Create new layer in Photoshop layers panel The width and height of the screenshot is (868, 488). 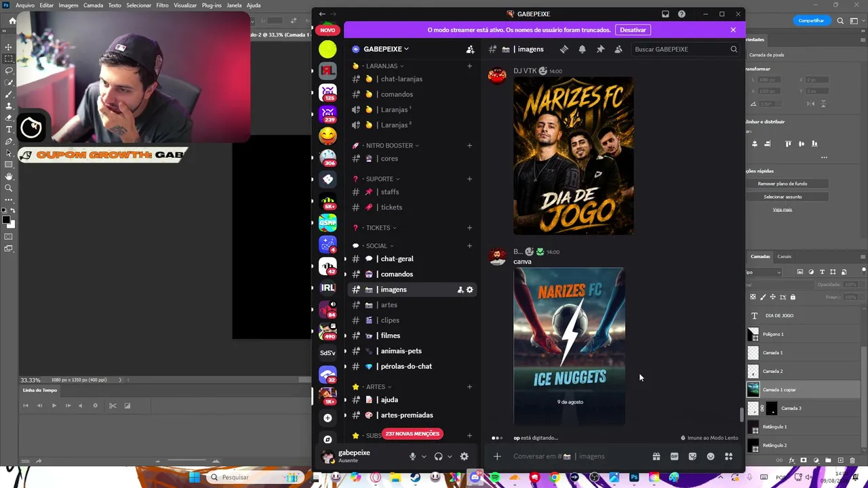(840, 460)
